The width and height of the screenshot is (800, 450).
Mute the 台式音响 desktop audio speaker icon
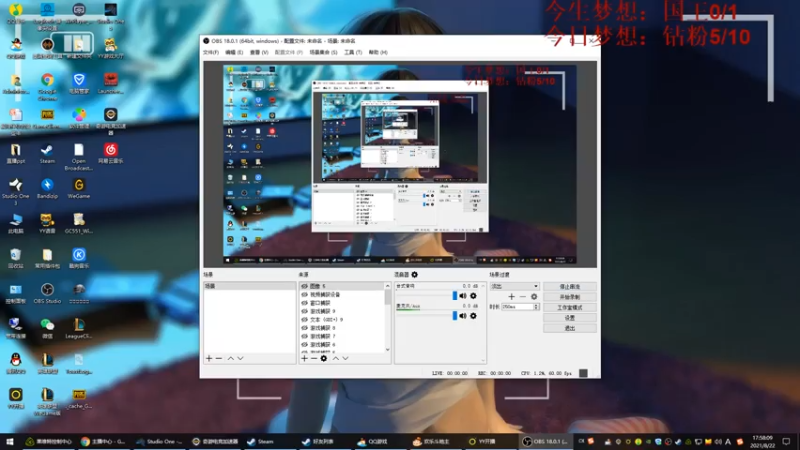click(x=463, y=296)
